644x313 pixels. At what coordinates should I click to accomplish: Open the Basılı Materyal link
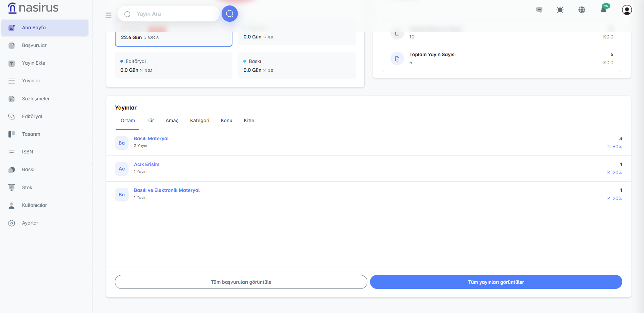click(x=151, y=139)
